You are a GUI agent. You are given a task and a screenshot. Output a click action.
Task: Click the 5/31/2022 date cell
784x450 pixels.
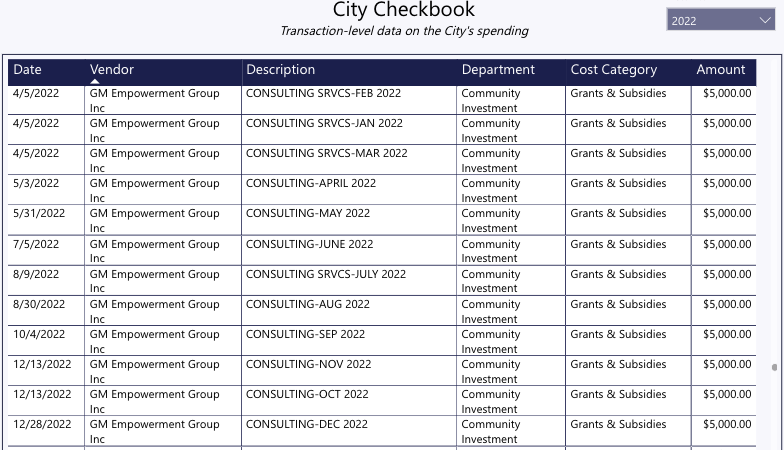coord(46,220)
